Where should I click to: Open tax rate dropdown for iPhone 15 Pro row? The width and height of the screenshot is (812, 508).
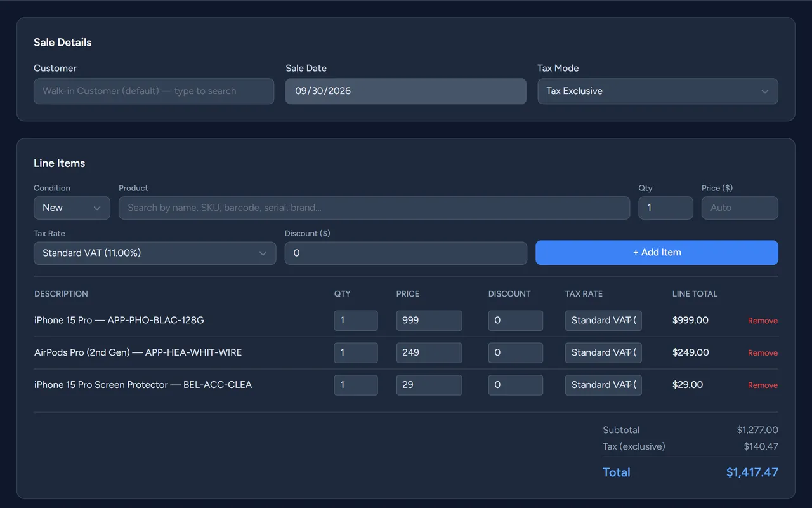603,320
